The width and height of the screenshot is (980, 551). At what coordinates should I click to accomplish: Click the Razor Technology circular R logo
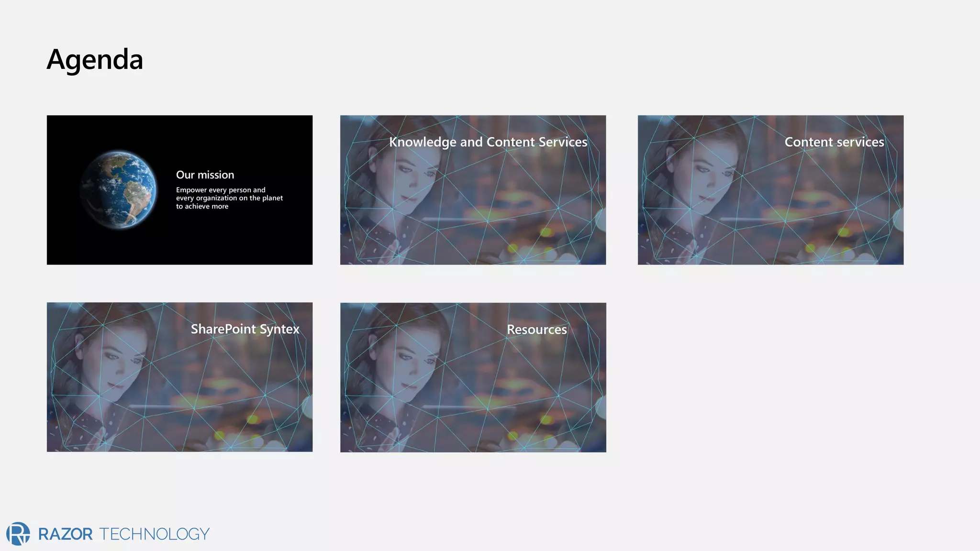click(x=18, y=533)
